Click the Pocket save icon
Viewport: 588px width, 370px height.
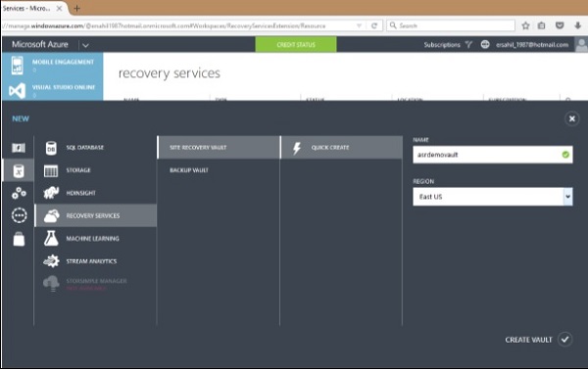(x=560, y=25)
